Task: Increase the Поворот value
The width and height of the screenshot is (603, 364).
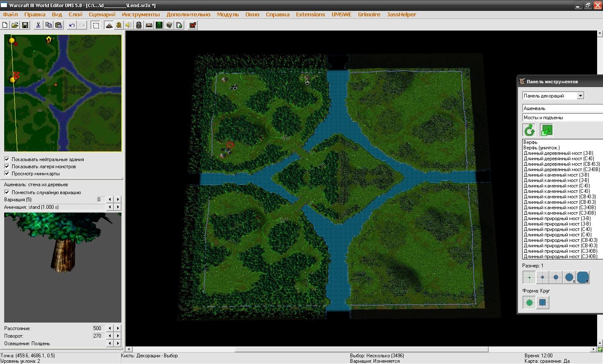Action: pyautogui.click(x=118, y=336)
